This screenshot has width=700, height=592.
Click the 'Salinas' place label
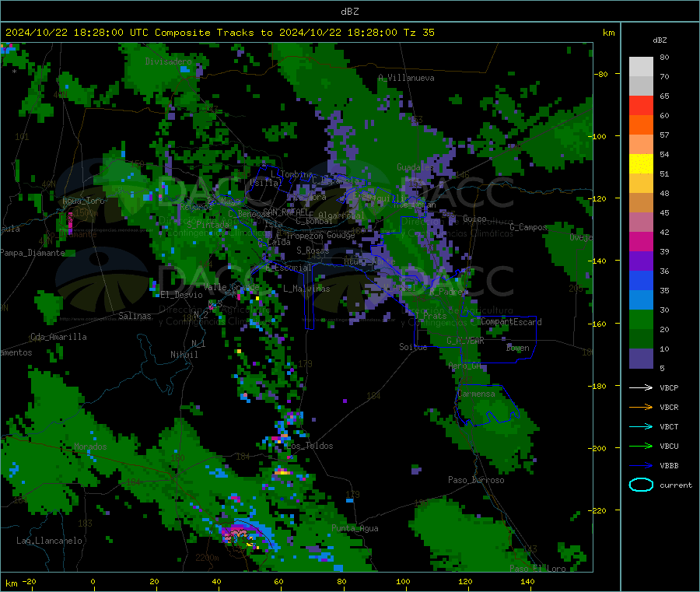(x=135, y=316)
